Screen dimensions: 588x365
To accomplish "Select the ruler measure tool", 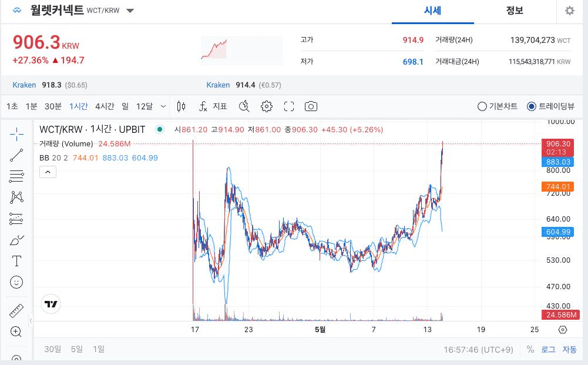I will [x=16, y=310].
